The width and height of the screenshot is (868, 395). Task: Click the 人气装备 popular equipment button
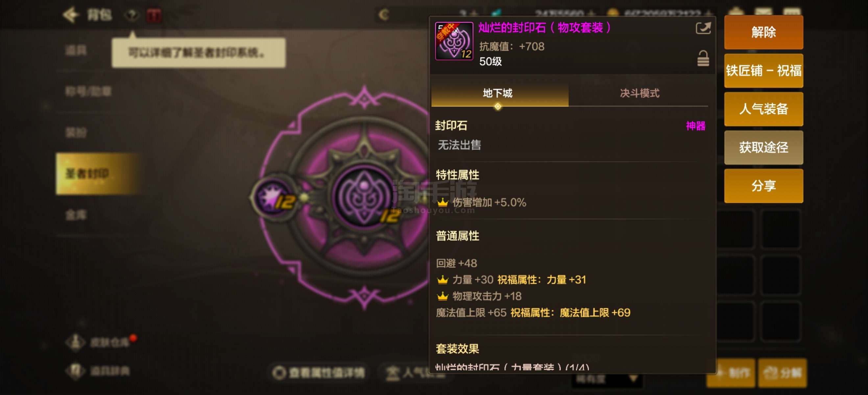point(763,109)
